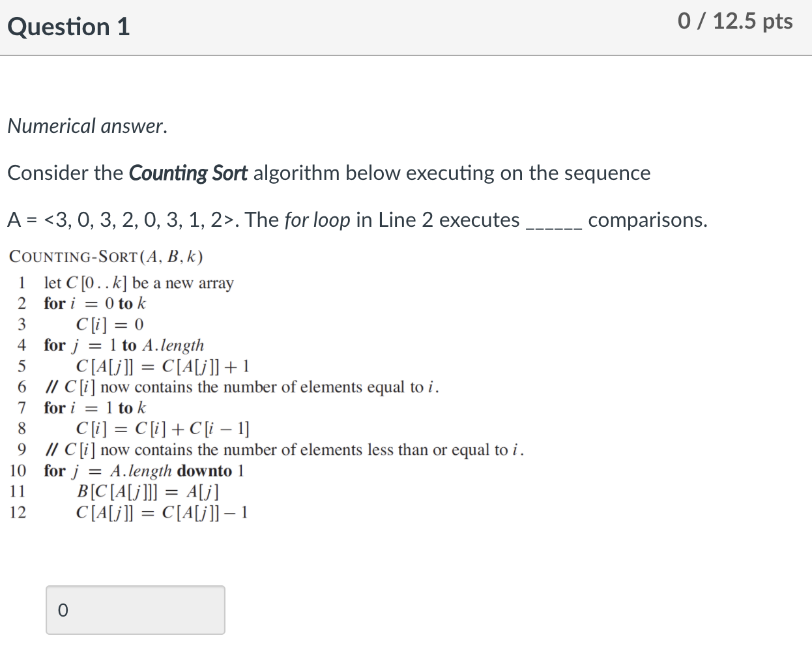This screenshot has width=812, height=657.
Task: Select the line 9 comment about elements
Action: [x=283, y=450]
